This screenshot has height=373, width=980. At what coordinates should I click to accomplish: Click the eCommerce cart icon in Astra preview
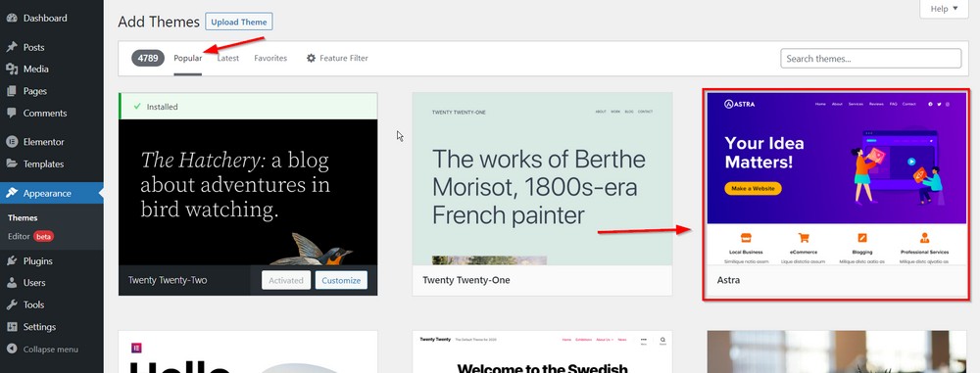(804, 238)
